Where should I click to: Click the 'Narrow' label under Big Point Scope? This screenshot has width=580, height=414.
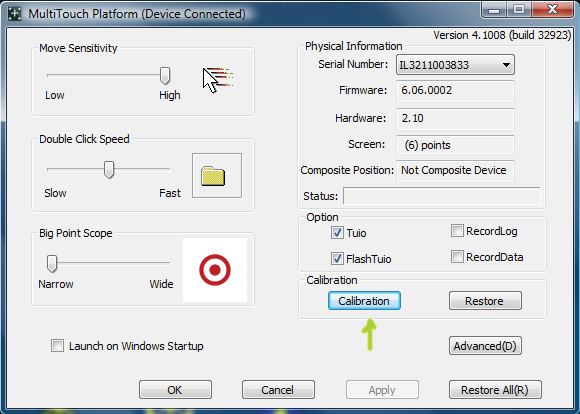(56, 284)
